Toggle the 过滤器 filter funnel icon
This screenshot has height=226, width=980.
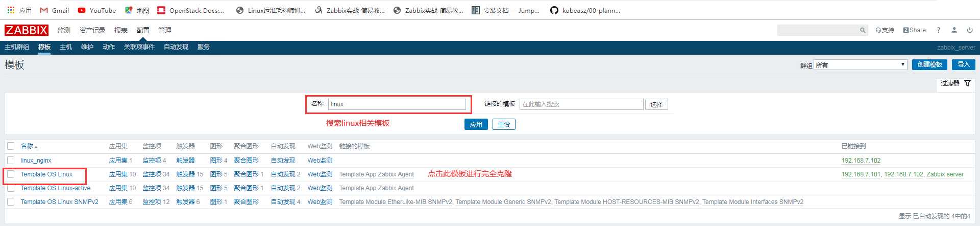tap(967, 83)
